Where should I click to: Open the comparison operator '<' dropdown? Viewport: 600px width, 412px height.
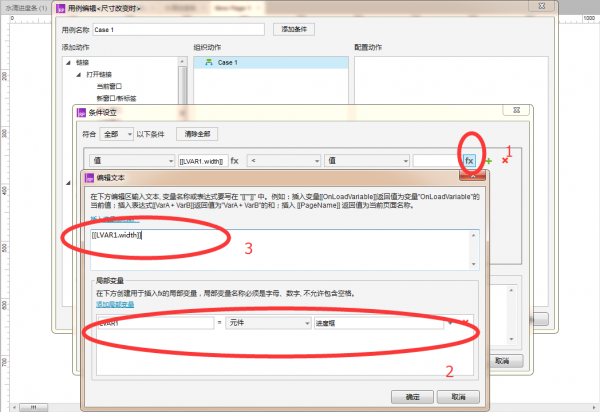[284, 161]
